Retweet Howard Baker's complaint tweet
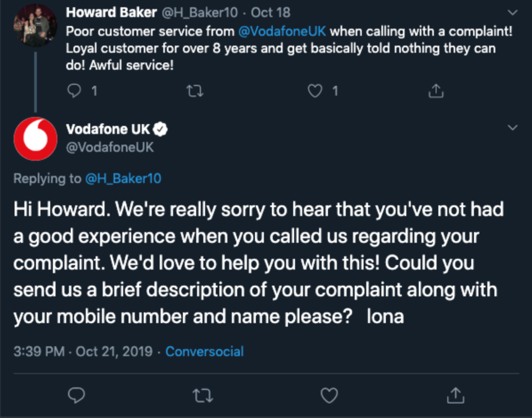532x418 pixels. click(195, 91)
